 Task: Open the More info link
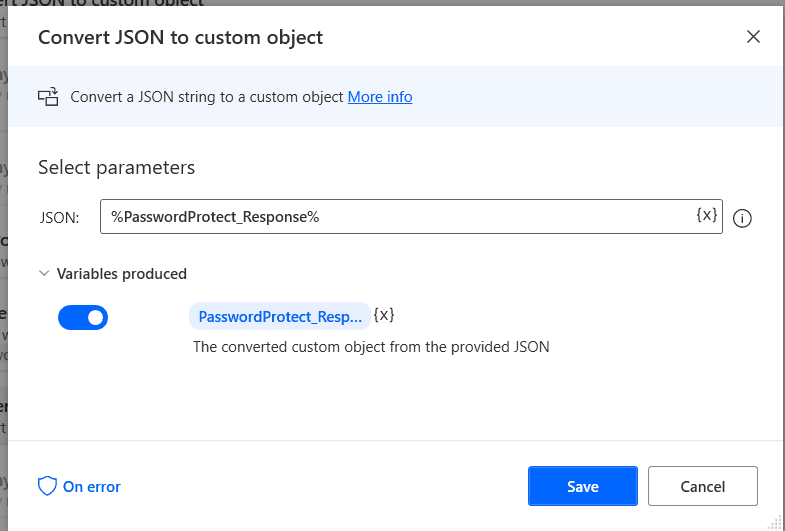380,97
